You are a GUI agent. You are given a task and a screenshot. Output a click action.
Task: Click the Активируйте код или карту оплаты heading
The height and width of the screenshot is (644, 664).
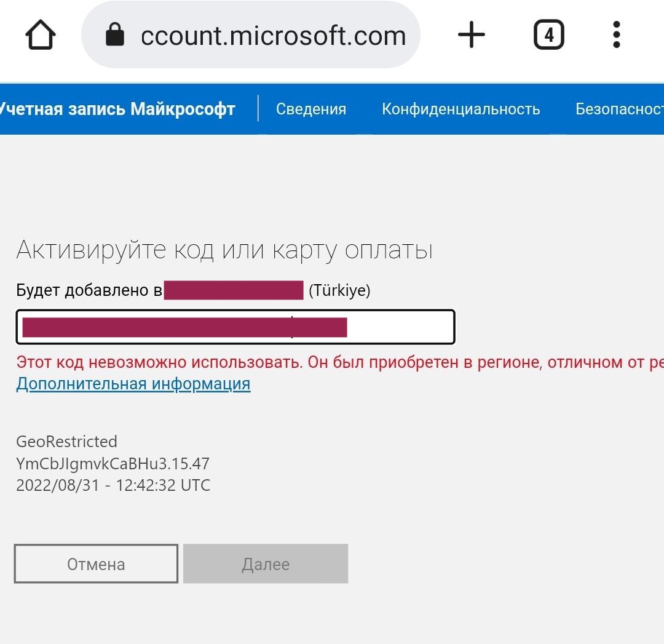224,250
